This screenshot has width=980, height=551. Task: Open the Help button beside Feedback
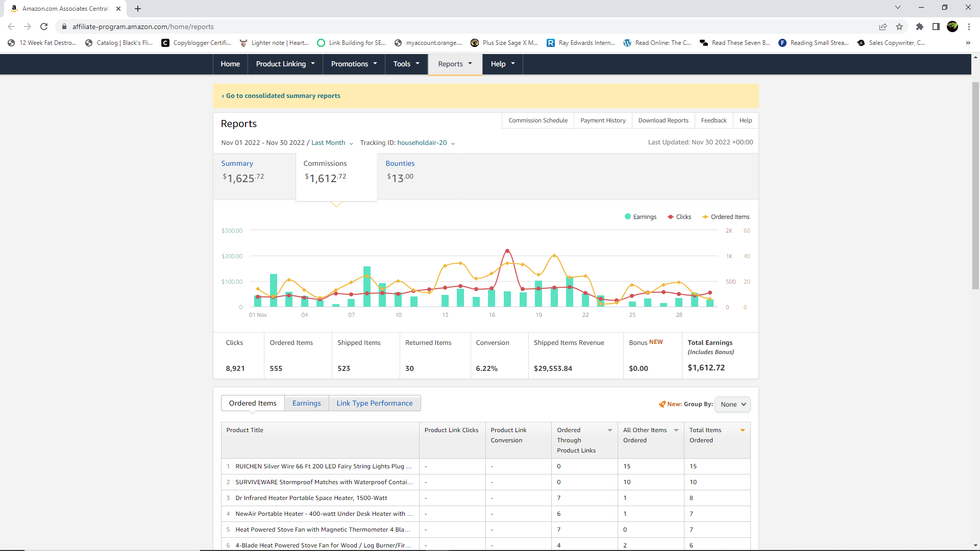[746, 120]
